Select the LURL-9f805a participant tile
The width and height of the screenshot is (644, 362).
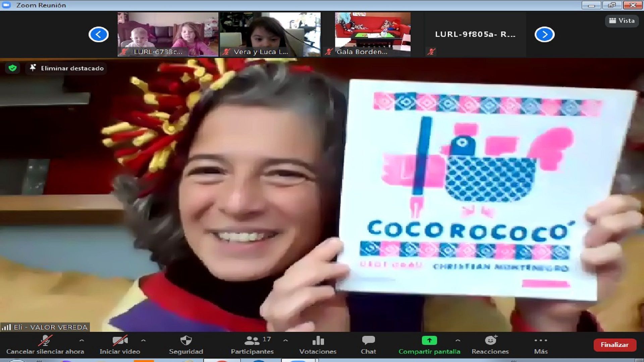tap(475, 34)
